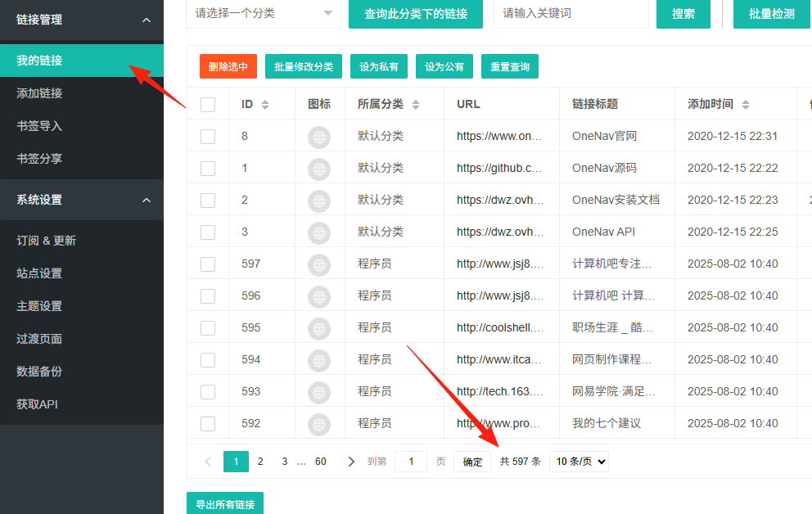Image resolution: width=812 pixels, height=514 pixels.
Task: Focus the 到第 page number input
Action: [411, 462]
